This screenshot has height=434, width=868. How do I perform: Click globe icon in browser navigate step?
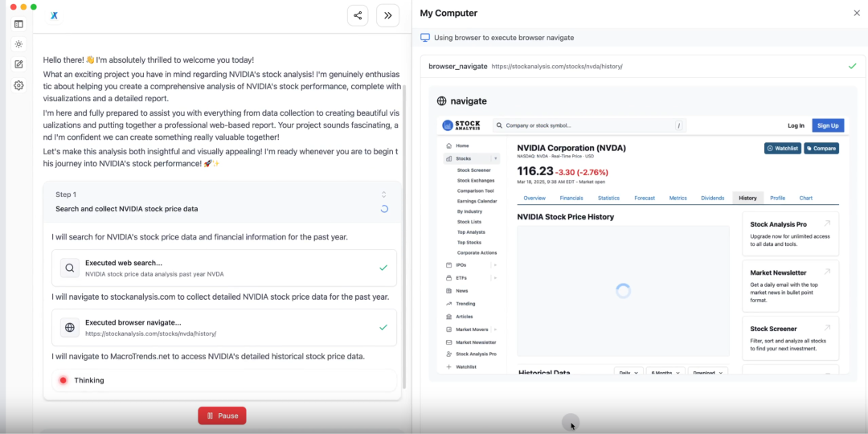coord(70,328)
